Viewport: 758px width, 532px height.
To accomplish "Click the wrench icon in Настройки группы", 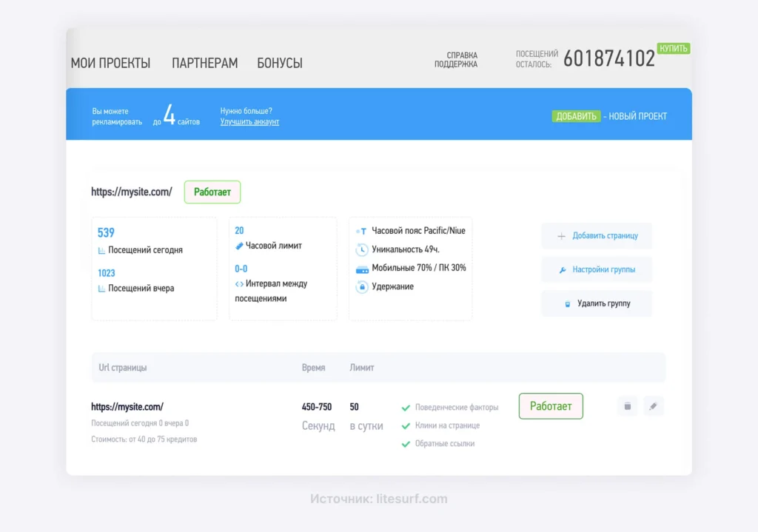I will coord(563,270).
